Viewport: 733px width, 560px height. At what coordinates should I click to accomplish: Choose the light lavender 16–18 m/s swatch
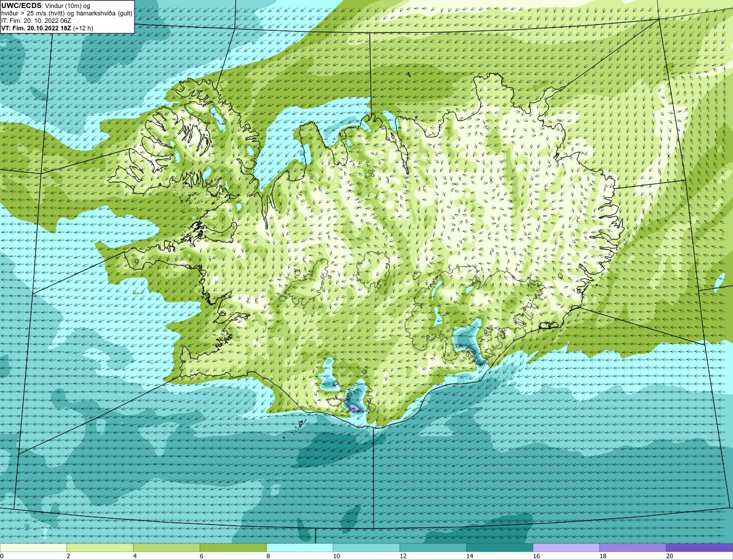coord(566,547)
